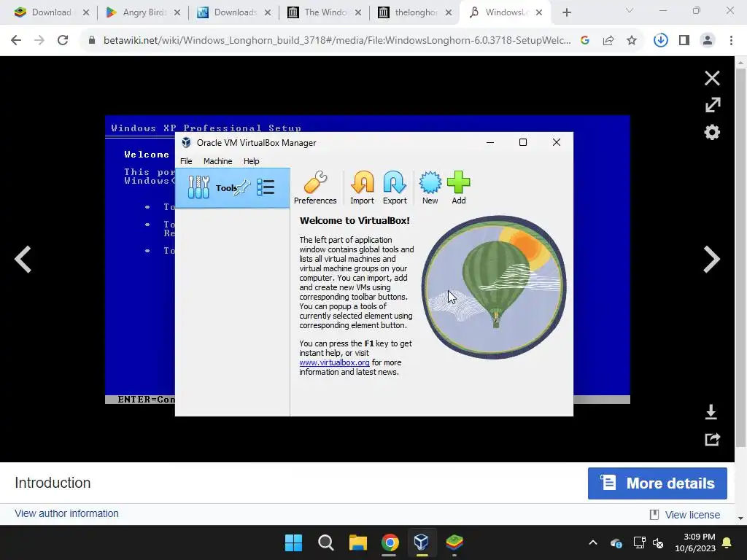Open taskbar Search

pos(326,542)
